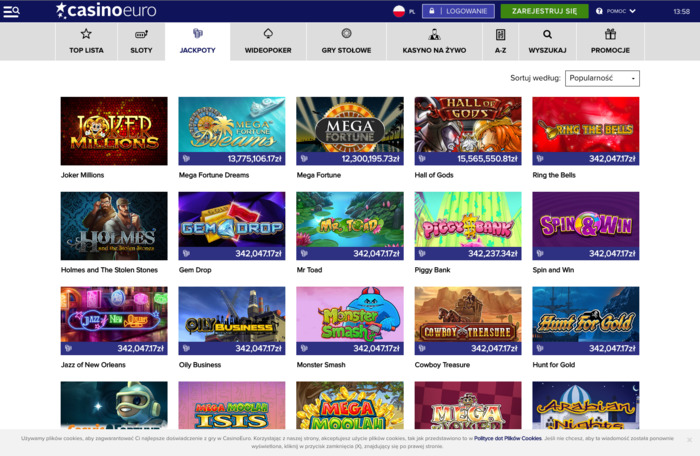Click jackpot icon on Mega Fortune Dreams

tap(186, 159)
